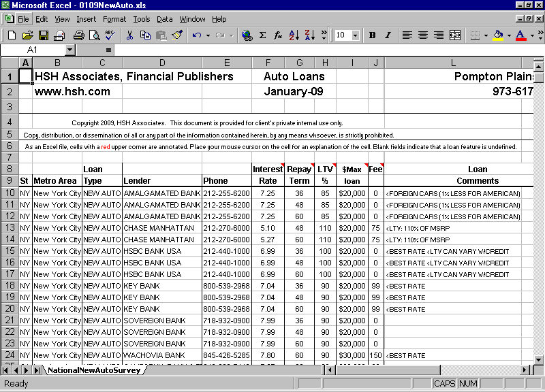Open the Edit menu
This screenshot has width=545, height=392.
point(42,19)
